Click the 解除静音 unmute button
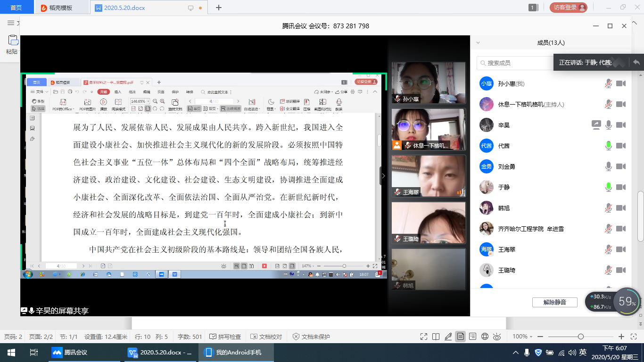 (x=554, y=302)
